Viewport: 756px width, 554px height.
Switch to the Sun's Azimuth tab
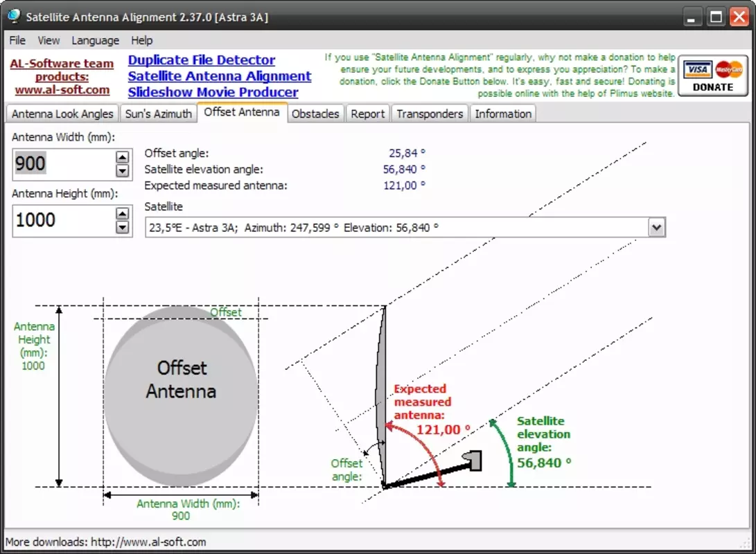pyautogui.click(x=159, y=114)
